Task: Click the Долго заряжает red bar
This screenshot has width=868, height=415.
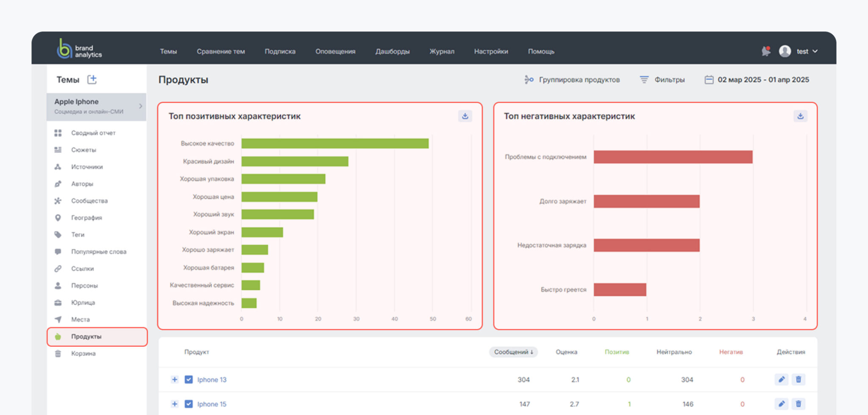Action: coord(647,201)
